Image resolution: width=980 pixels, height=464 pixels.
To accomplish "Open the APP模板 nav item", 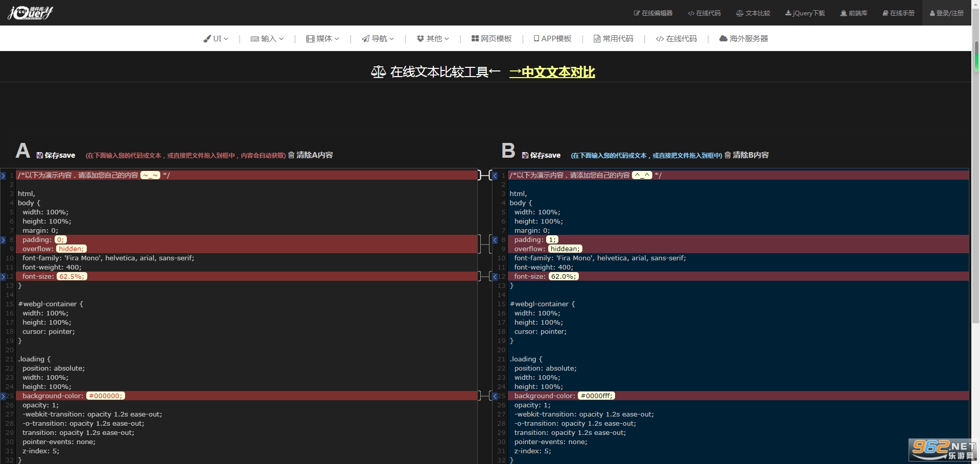I will click(552, 39).
